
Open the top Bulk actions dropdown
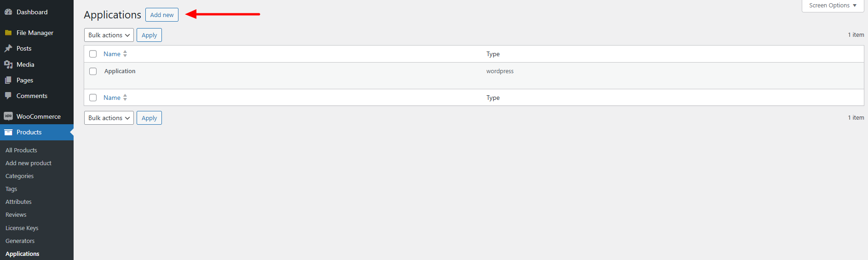[109, 35]
